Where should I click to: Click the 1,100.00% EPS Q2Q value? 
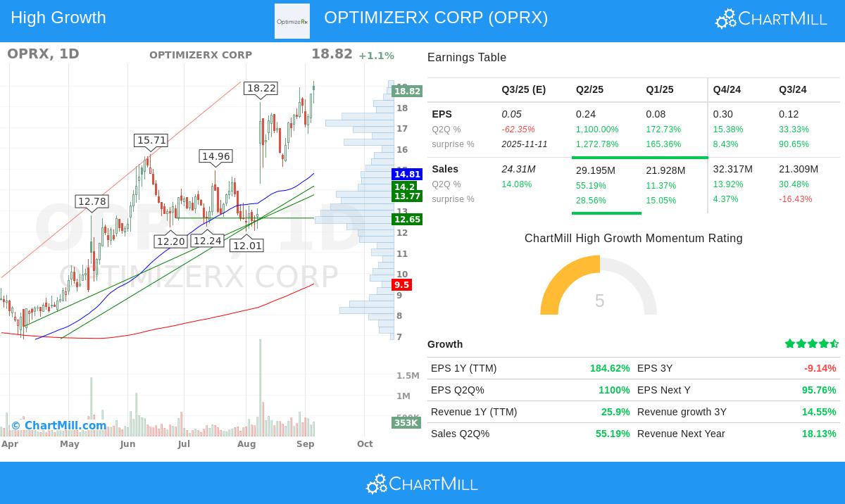pos(597,130)
